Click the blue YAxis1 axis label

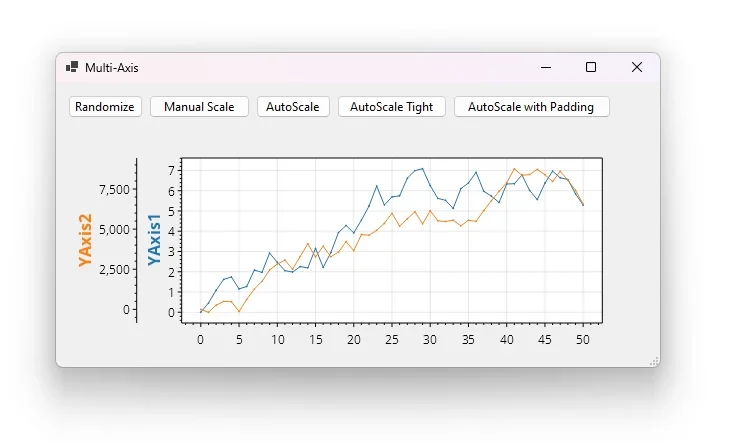point(154,240)
